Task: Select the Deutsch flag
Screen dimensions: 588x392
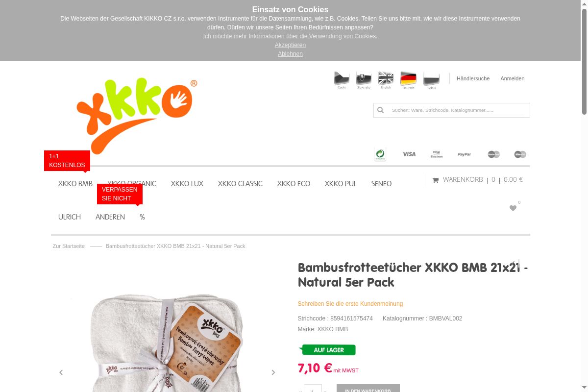Action: coord(408,80)
